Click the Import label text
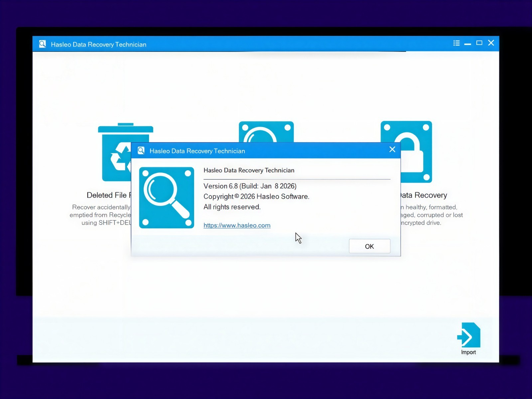The width and height of the screenshot is (532, 399). (x=468, y=352)
